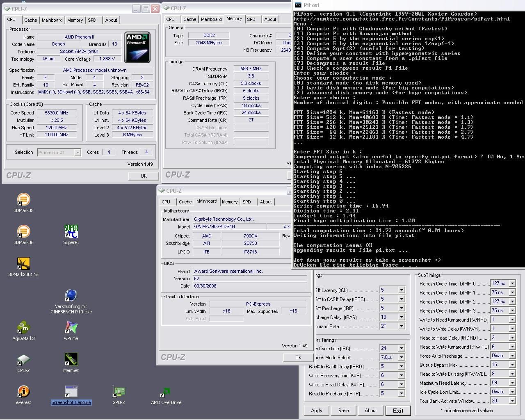Image resolution: width=525 pixels, height=420 pixels.
Task: Open the Memory tab in the mainboard CPU-Z window
Action: point(230,202)
